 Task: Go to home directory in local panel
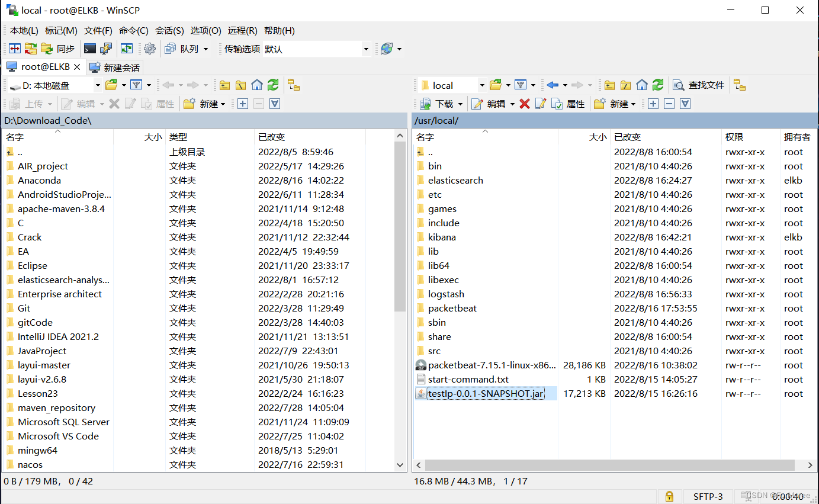coord(256,85)
